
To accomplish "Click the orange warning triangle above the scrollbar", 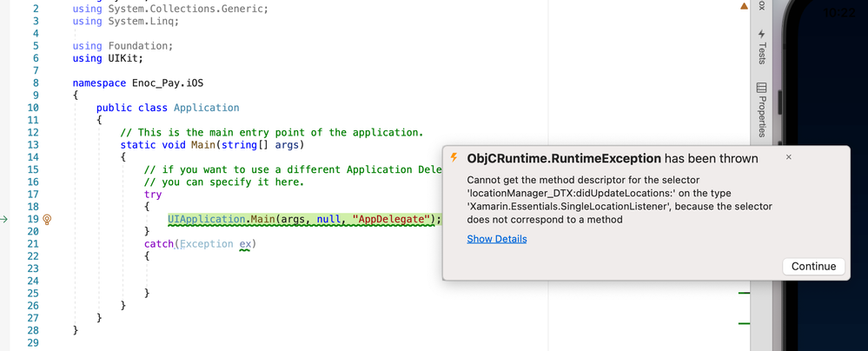I will click(x=744, y=6).
